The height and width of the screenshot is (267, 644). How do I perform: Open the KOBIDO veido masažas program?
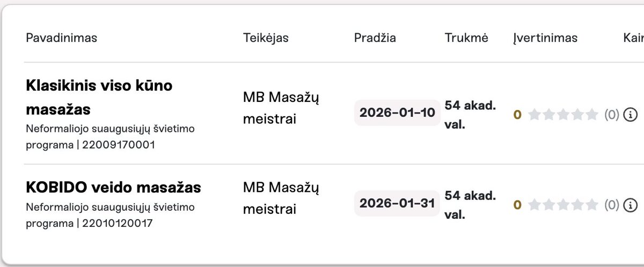click(113, 188)
